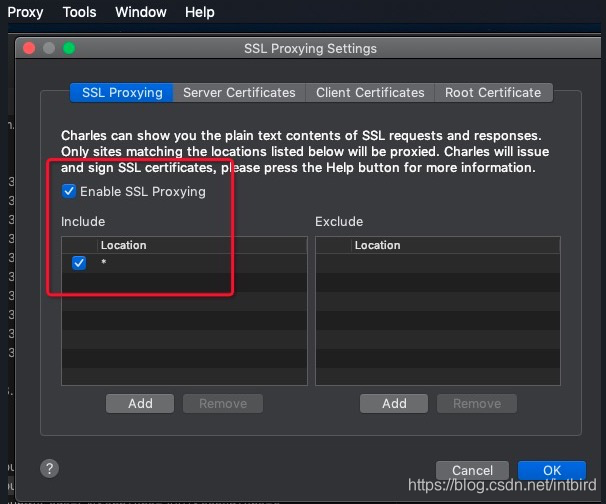Confirm settings with the OK button

552,470
